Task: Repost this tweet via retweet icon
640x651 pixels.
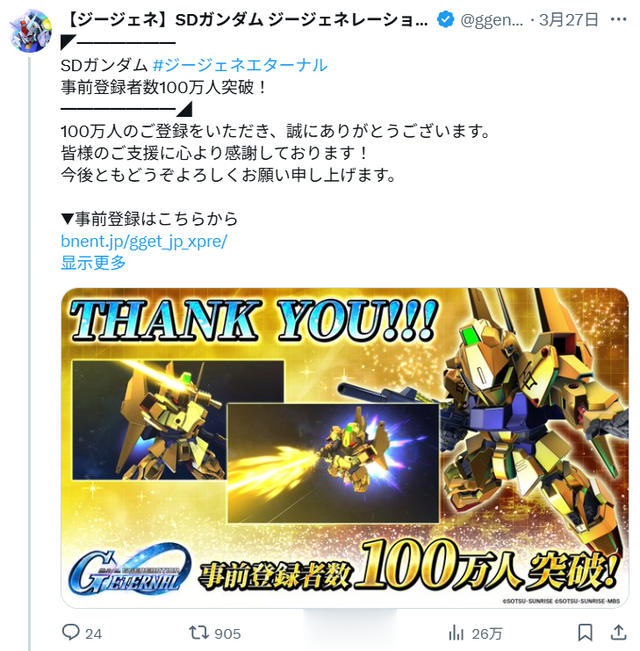Action: [x=198, y=633]
